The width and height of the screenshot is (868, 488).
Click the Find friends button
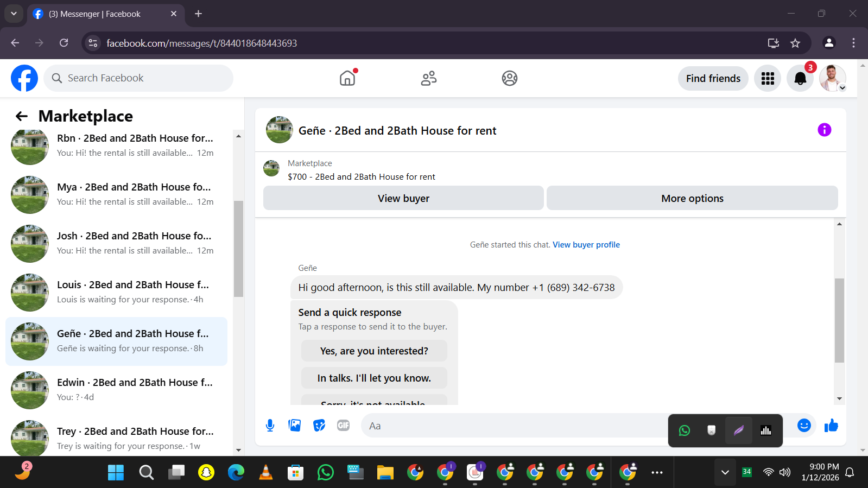(713, 78)
